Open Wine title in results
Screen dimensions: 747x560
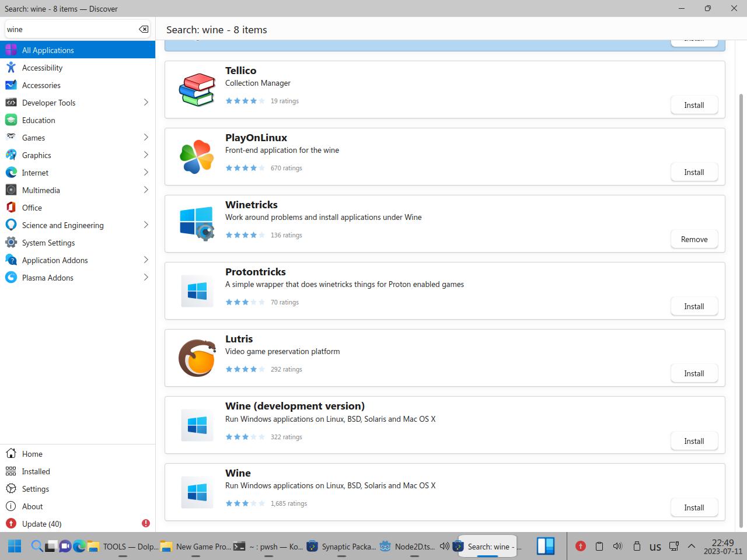coord(238,473)
